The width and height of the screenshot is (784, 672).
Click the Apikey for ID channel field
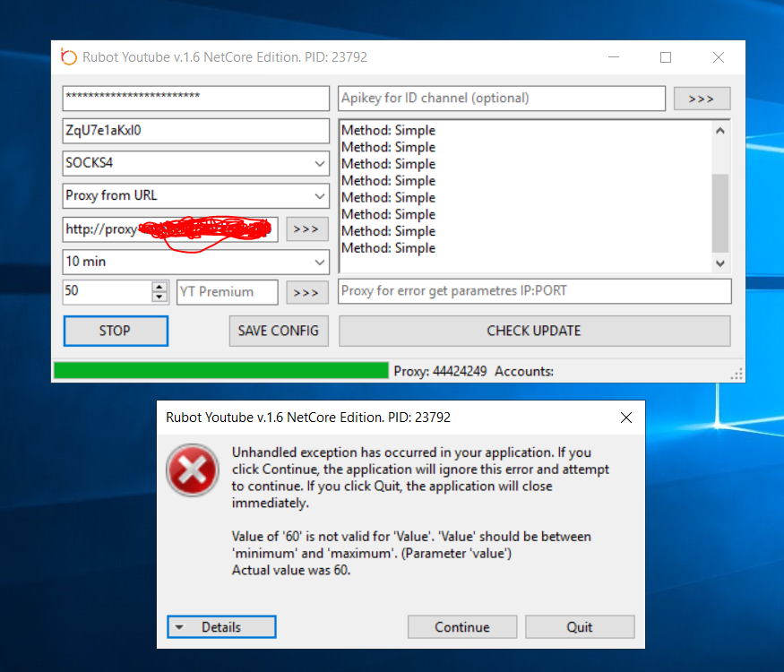(x=502, y=98)
